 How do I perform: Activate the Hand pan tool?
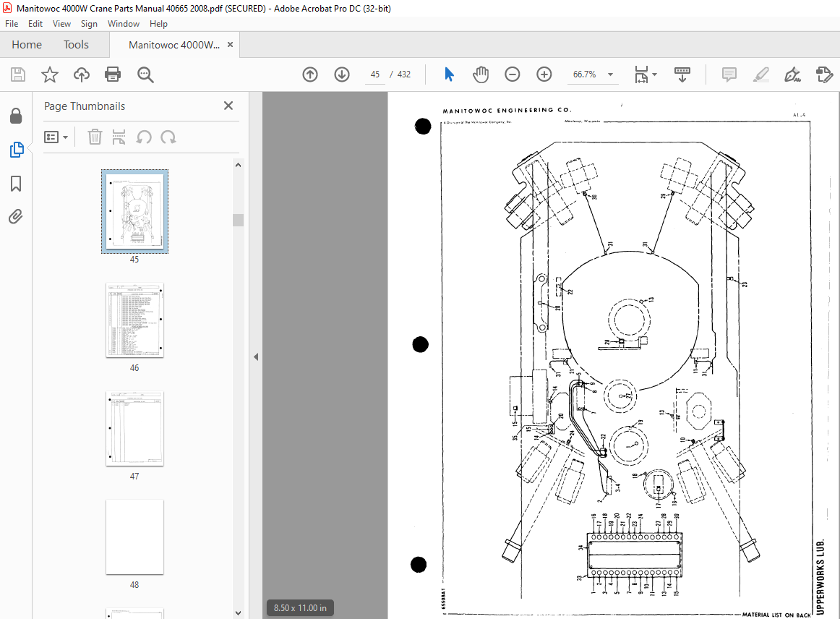[x=481, y=74]
